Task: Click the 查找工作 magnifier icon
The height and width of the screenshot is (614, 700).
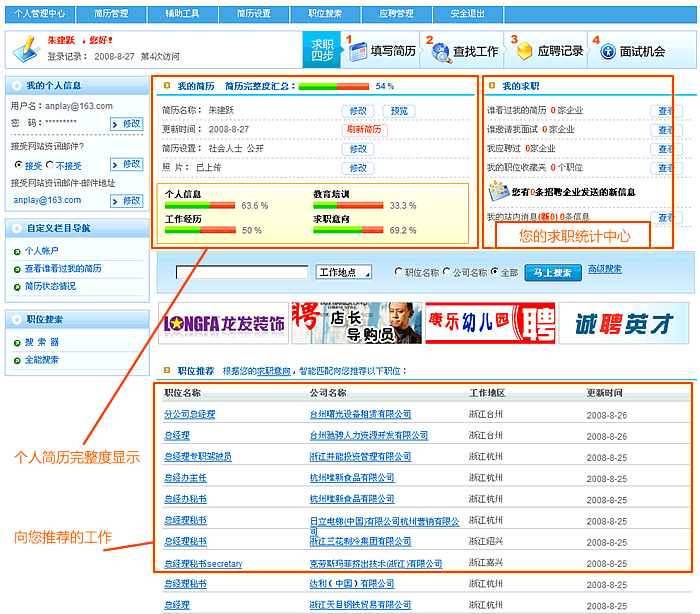Action: click(438, 51)
